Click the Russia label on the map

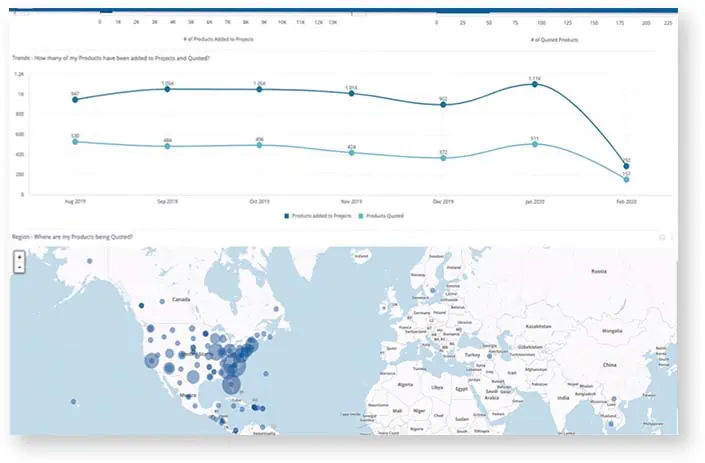599,272
